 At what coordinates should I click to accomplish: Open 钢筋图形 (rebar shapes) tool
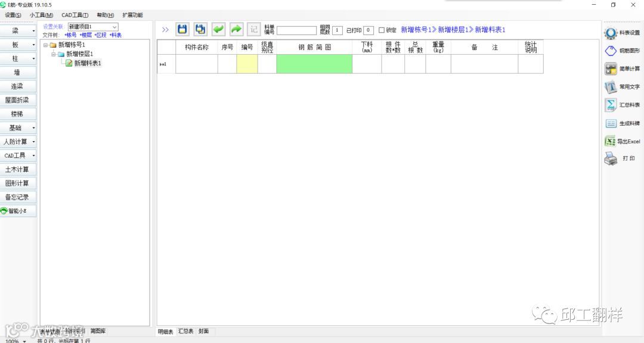coord(622,51)
